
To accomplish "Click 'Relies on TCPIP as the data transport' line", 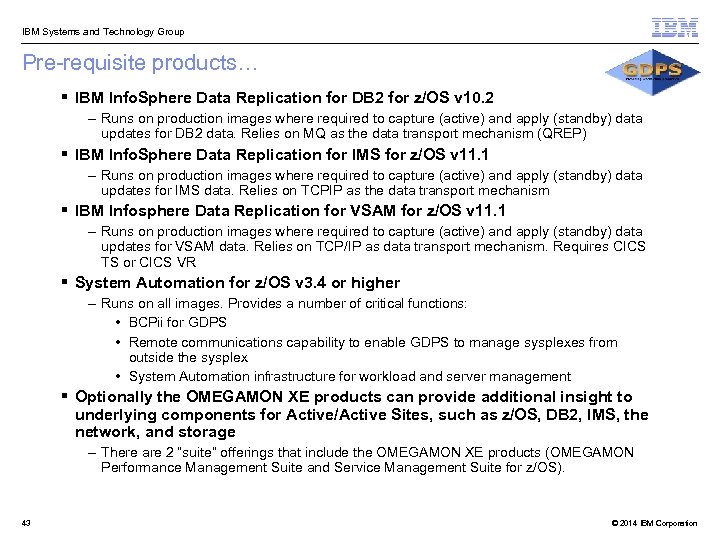I will (x=325, y=191).
